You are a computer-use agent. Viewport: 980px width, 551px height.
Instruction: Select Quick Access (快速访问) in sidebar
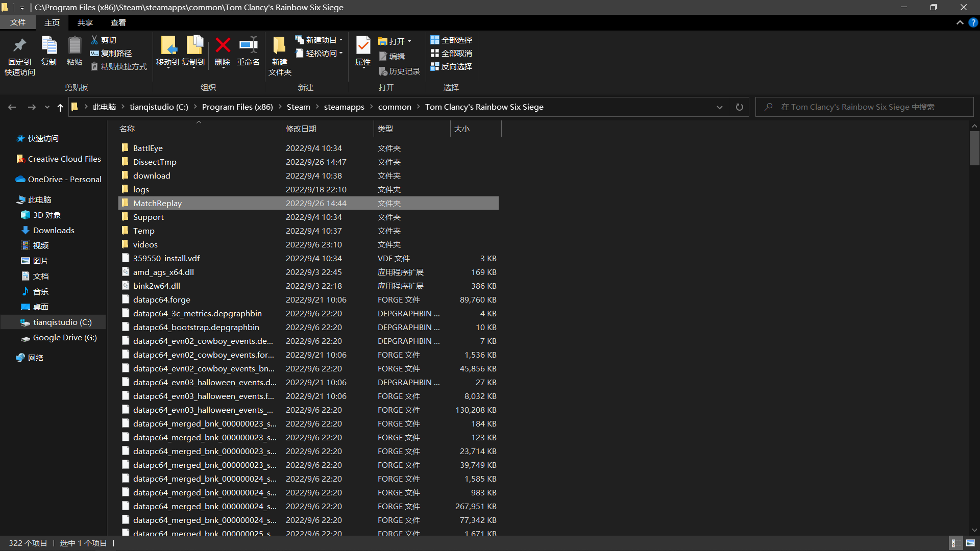tap(43, 138)
